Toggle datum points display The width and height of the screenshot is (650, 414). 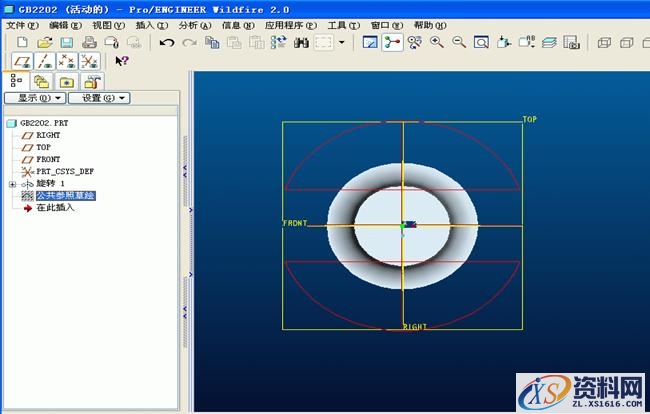click(x=67, y=61)
